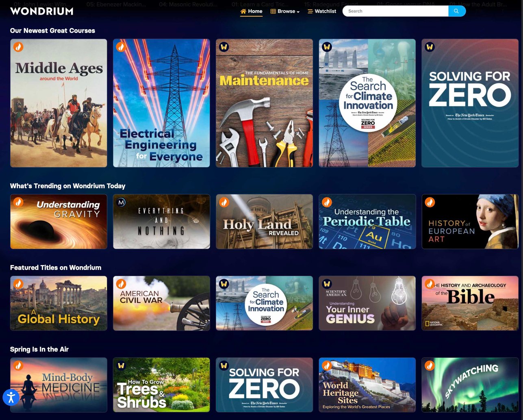Open the American Civil War course
Screen dimensions: 523x420
point(161,303)
